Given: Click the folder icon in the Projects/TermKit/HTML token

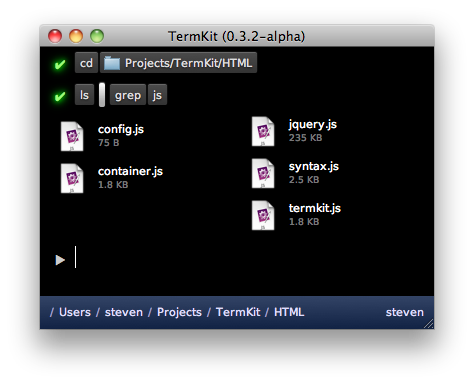Looking at the screenshot, I should [x=112, y=63].
